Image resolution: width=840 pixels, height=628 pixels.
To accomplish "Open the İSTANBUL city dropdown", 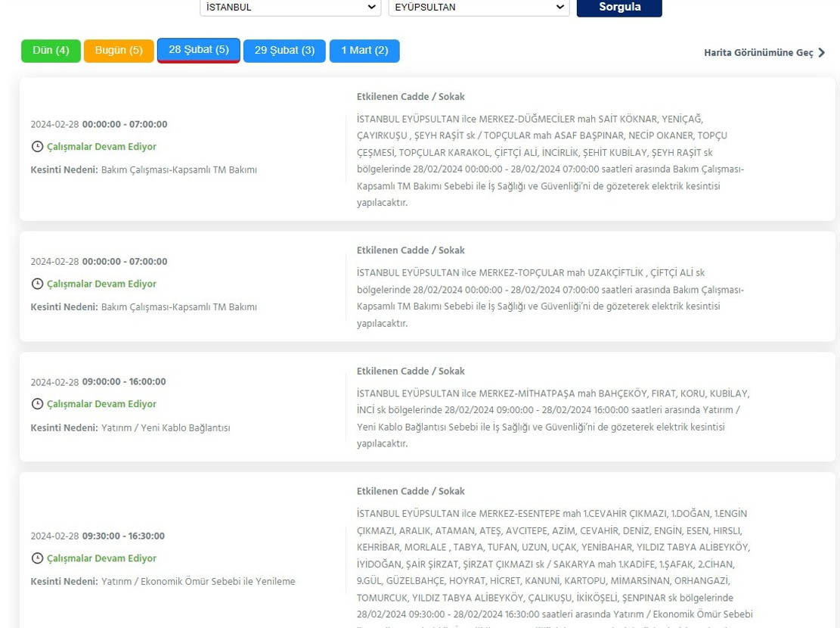I will (290, 8).
